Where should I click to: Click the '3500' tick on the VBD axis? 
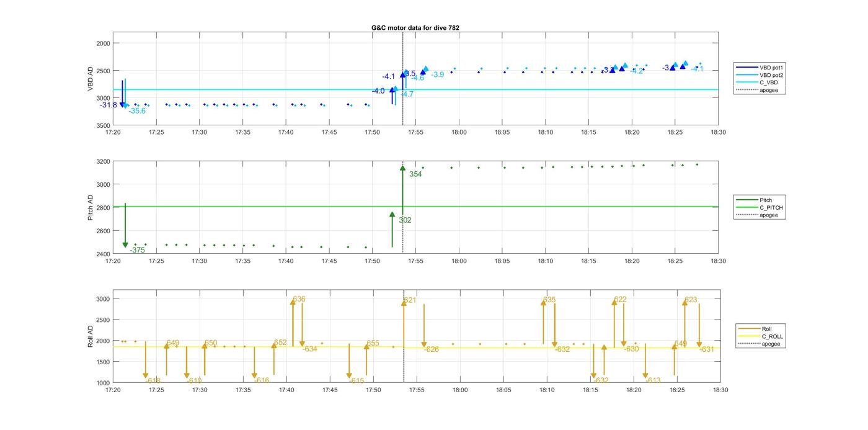103,125
